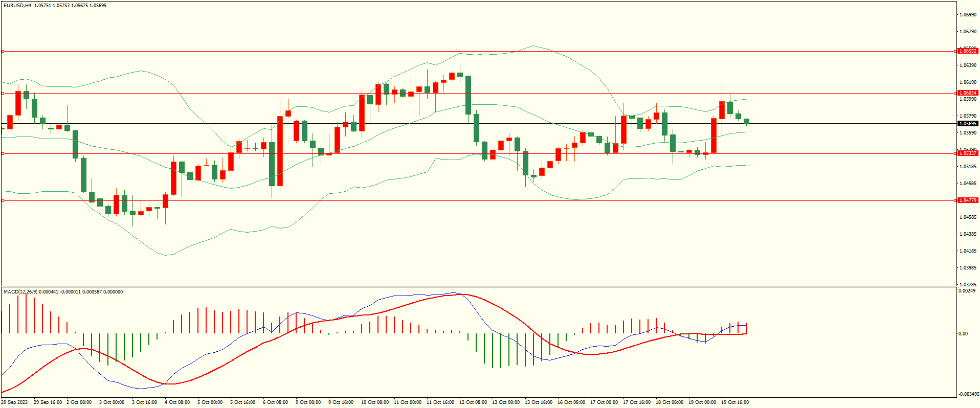Grab left anchor square of 1.06552 line
The width and height of the screenshot is (980, 408).
[x=3, y=51]
